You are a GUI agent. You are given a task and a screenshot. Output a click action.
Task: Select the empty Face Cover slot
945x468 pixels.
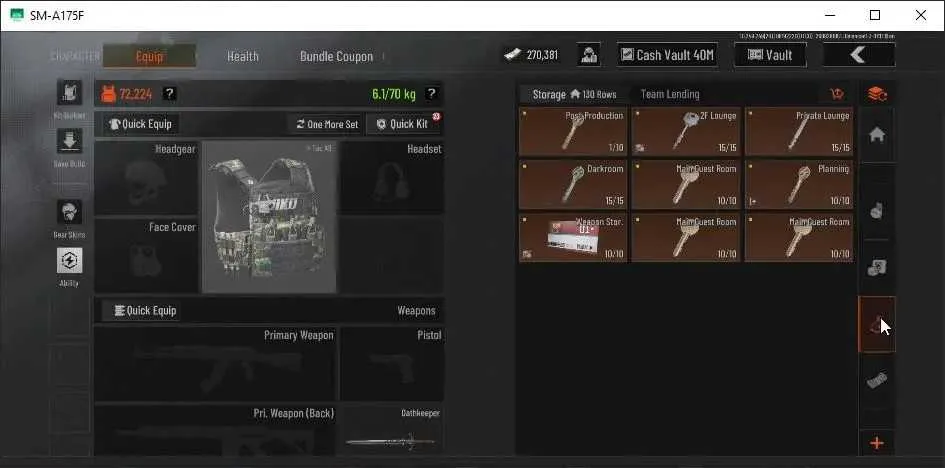(146, 255)
